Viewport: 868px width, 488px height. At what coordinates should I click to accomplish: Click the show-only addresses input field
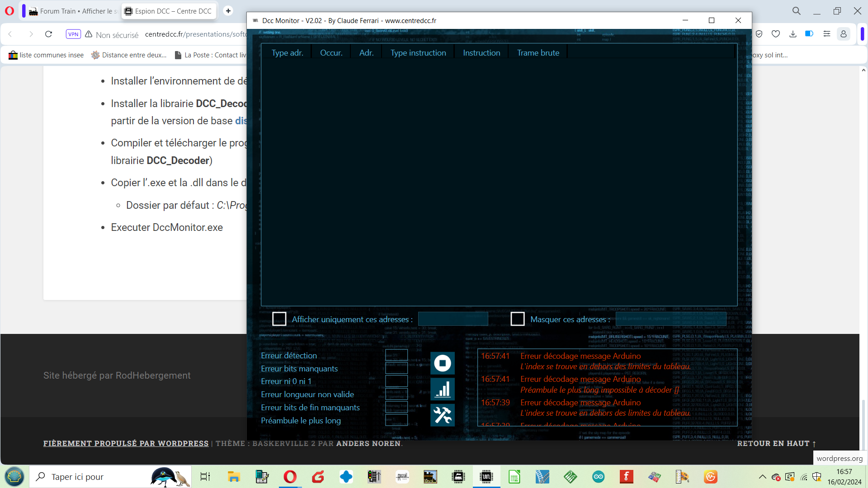coord(453,319)
